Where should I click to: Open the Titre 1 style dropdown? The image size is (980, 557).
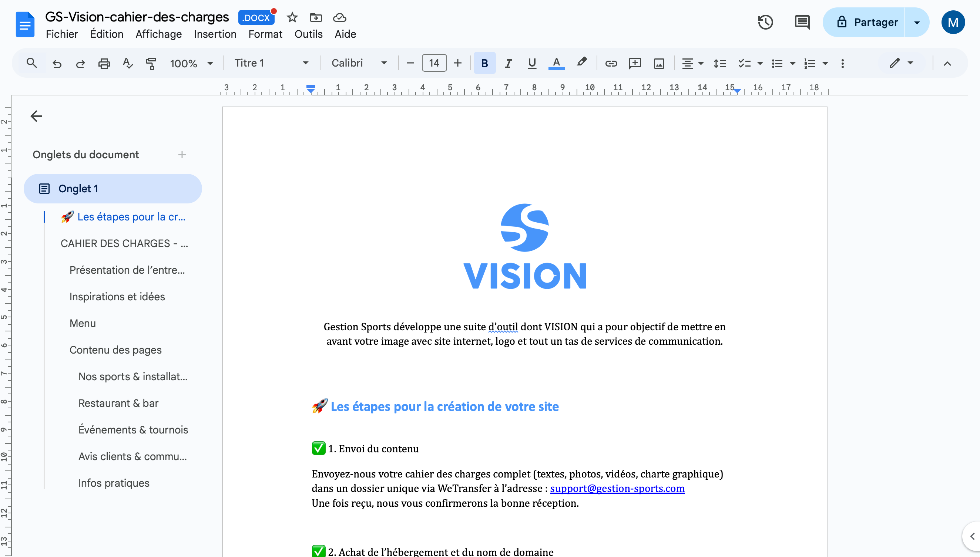[271, 63]
